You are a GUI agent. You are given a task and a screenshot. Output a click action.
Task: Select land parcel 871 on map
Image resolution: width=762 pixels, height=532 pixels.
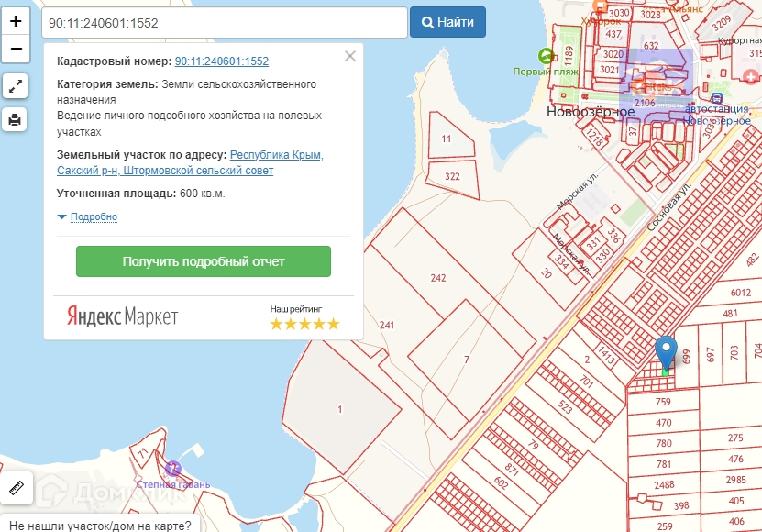(512, 470)
